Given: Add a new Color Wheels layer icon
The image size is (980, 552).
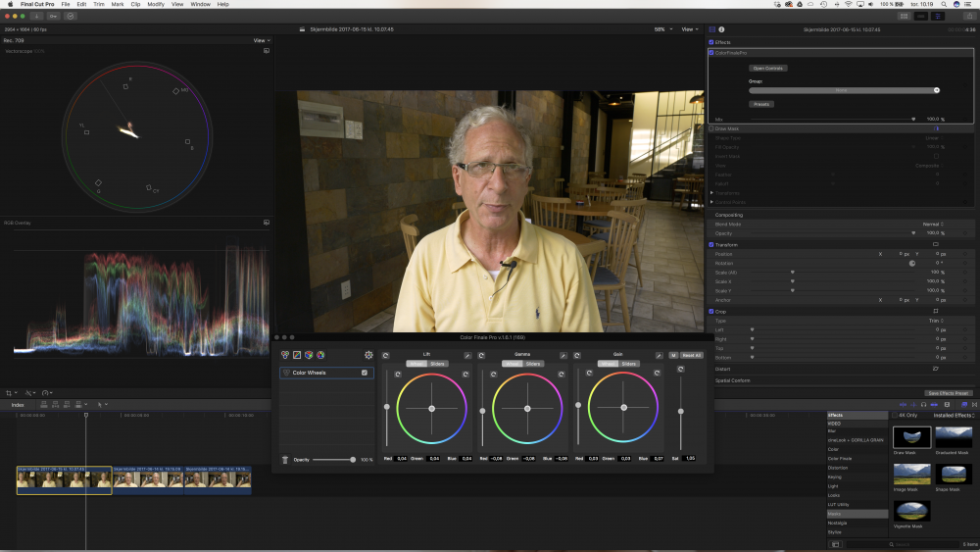Looking at the screenshot, I should pyautogui.click(x=285, y=355).
